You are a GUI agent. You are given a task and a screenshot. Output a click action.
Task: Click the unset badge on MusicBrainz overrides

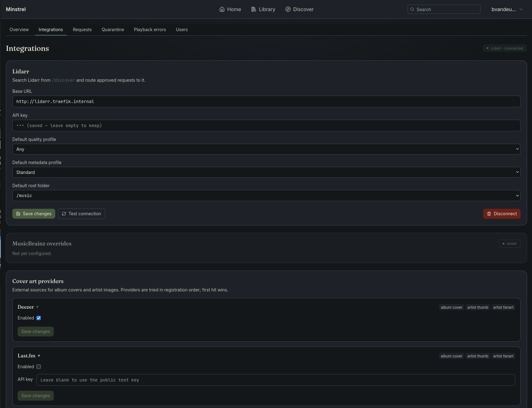point(509,244)
